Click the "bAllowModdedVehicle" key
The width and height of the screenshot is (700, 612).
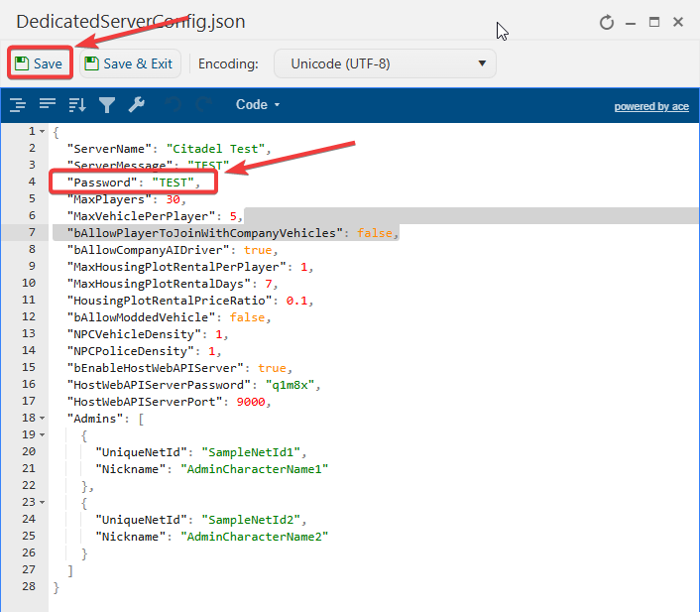click(141, 317)
